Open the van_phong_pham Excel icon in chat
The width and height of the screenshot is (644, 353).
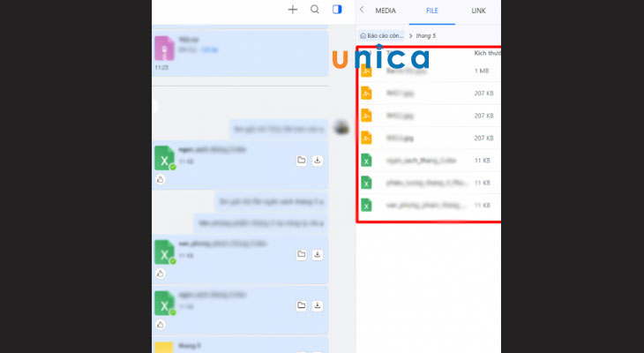[165, 252]
